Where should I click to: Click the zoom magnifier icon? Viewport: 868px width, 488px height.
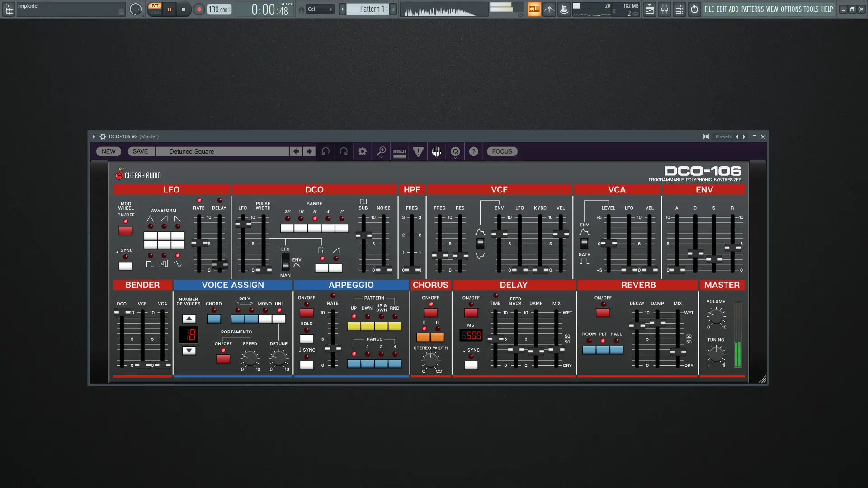381,151
